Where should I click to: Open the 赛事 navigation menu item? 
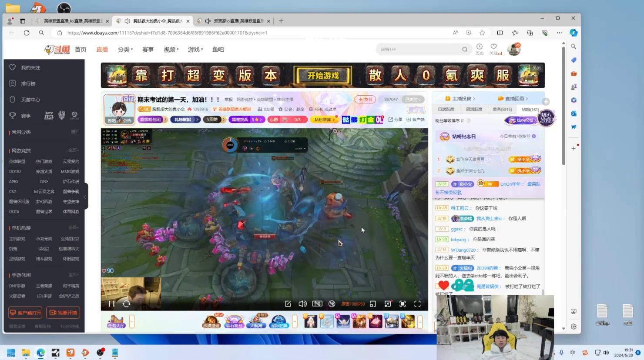tap(148, 50)
